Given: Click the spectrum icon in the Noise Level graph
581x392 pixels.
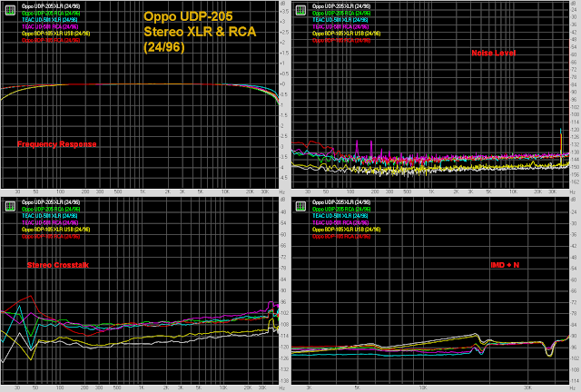Looking at the screenshot, I should pyautogui.click(x=300, y=10).
